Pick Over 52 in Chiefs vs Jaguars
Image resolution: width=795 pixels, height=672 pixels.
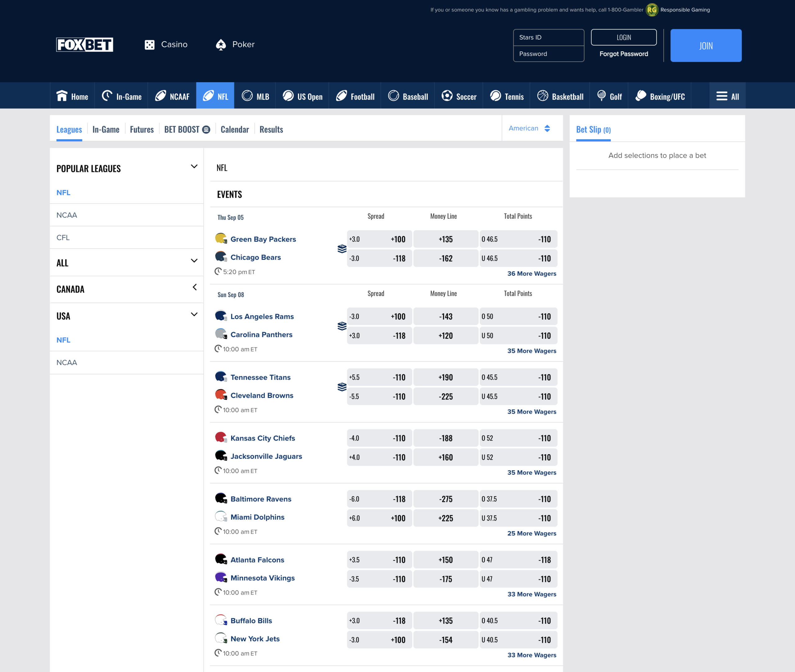(x=518, y=438)
